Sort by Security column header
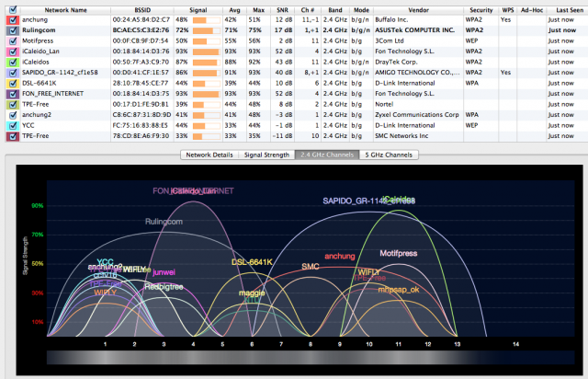The width and height of the screenshot is (588, 379). point(481,10)
